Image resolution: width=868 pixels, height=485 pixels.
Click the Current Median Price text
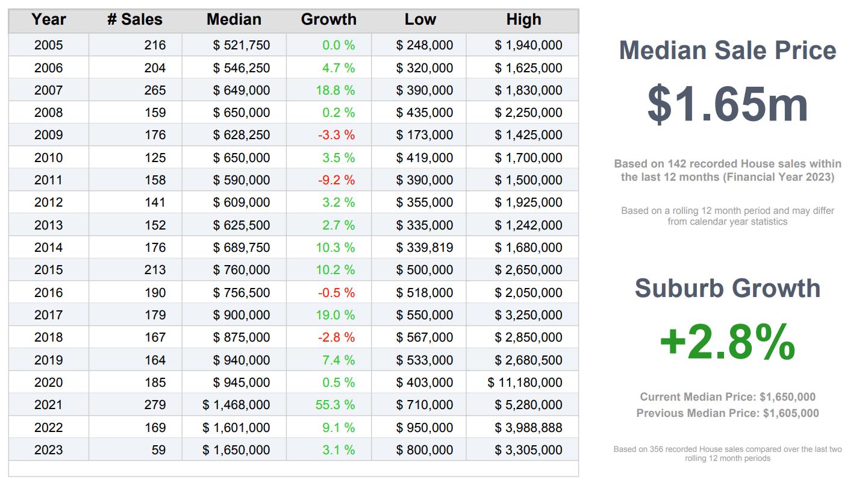[727, 397]
